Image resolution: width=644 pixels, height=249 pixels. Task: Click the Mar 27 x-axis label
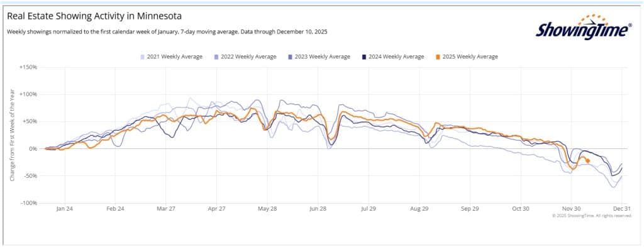pos(166,209)
